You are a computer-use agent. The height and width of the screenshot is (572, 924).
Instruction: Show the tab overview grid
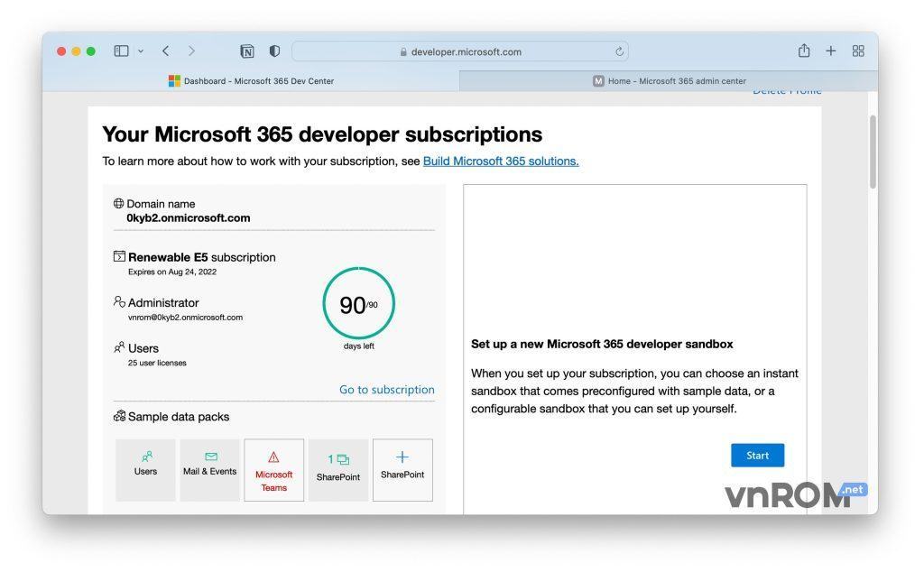pyautogui.click(x=858, y=51)
